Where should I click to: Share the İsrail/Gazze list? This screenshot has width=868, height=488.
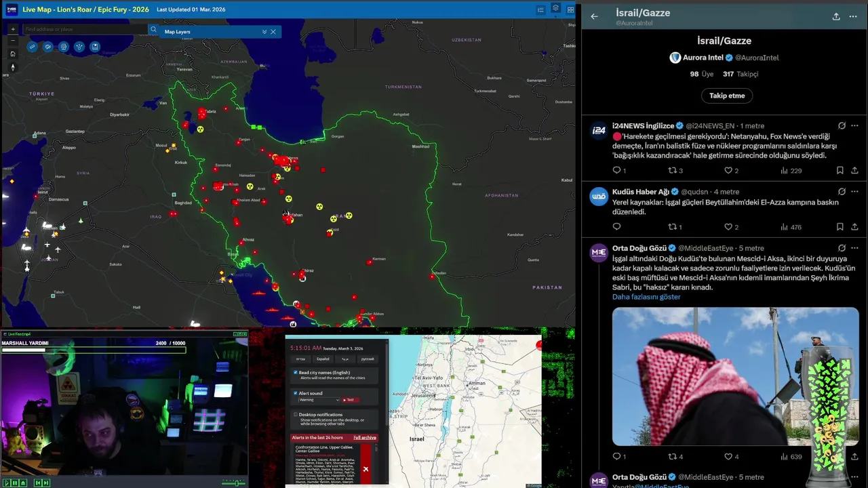coord(836,16)
